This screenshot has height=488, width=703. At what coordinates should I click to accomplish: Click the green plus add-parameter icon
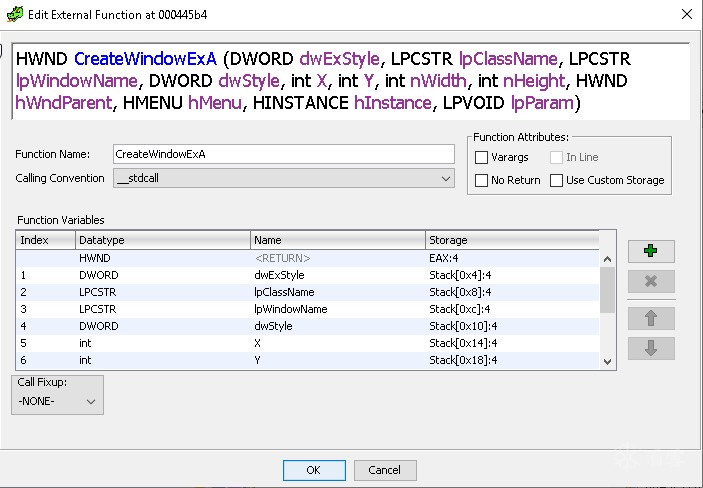coord(651,251)
